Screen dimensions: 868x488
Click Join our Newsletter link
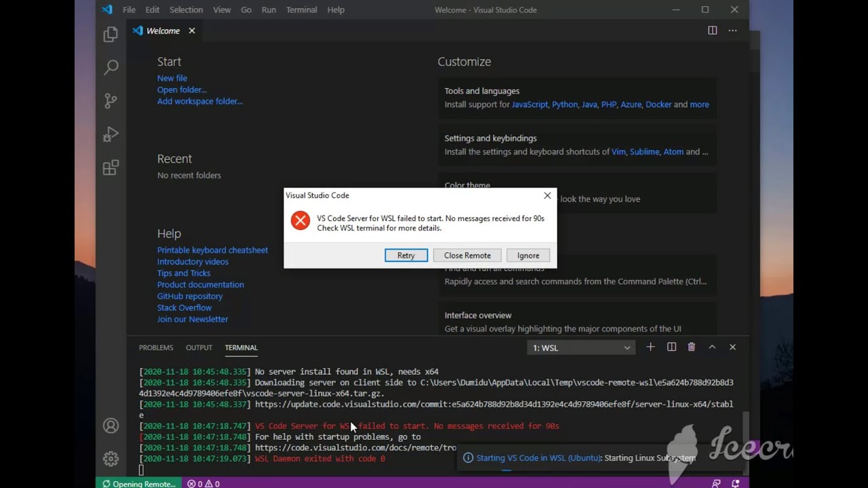[x=193, y=319]
